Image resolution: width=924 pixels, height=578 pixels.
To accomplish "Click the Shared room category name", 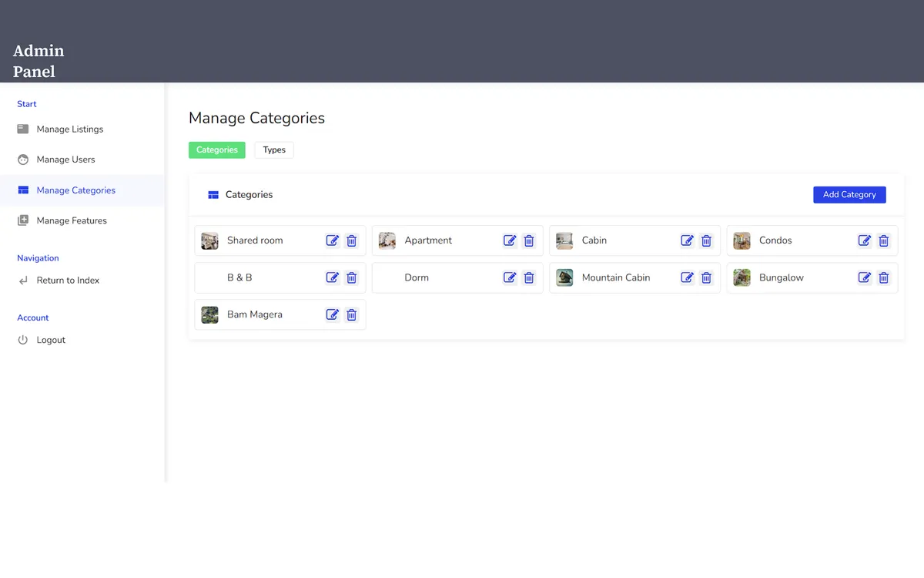I will 255,240.
